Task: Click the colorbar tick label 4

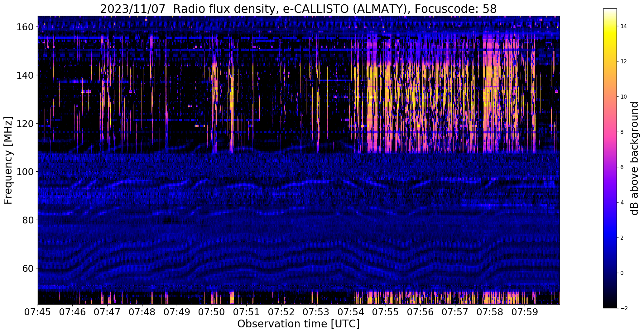Action: (622, 203)
